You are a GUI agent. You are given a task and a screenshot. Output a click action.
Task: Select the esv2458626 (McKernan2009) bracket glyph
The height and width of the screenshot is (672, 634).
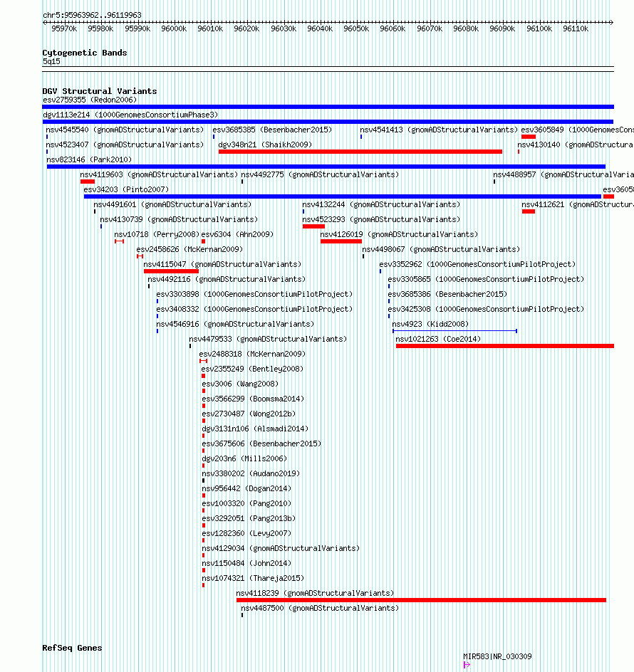point(140,256)
